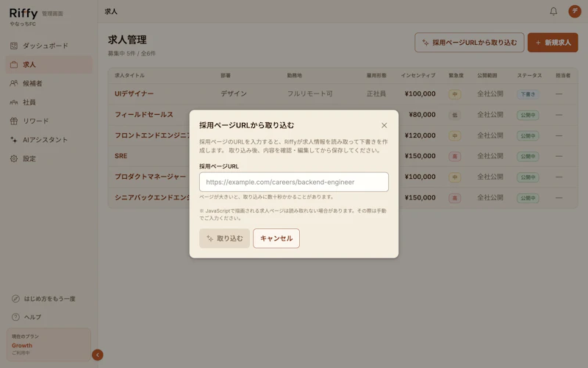Click the group icon next to 社員

(14, 102)
